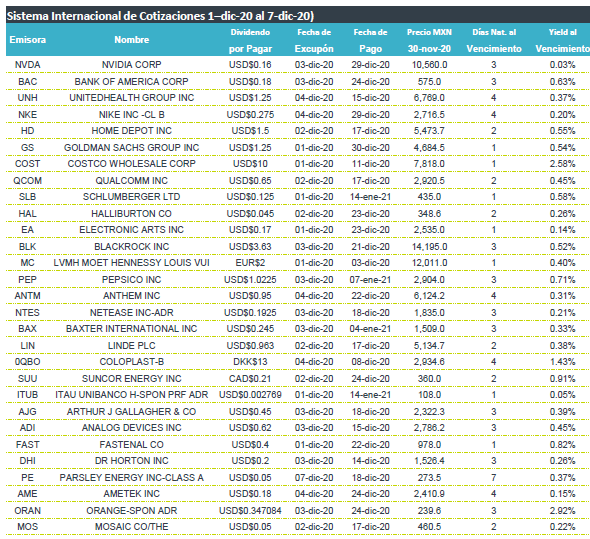590x539 pixels.
Task: Select the Precio MXN 30-nov-20 header
Action: click(x=429, y=41)
